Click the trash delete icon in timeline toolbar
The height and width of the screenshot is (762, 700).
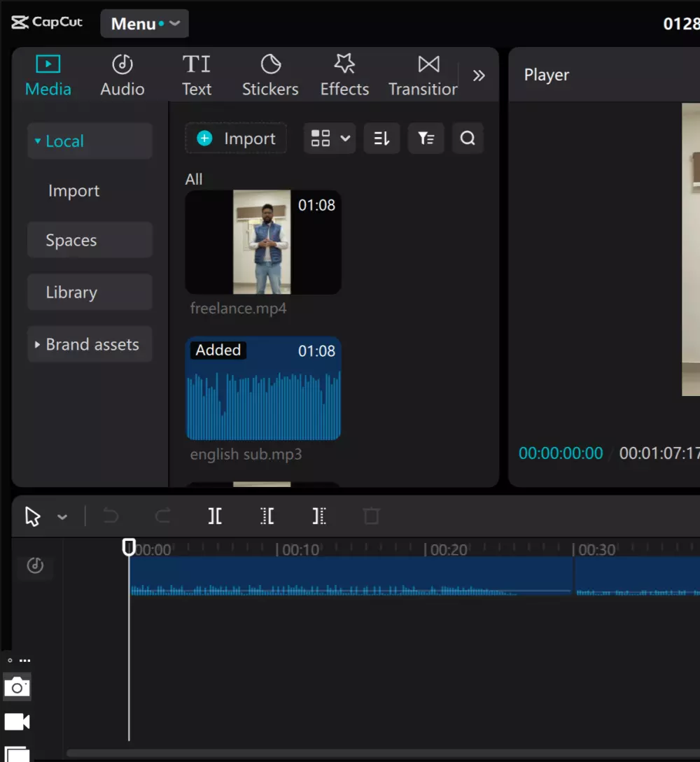tap(372, 516)
